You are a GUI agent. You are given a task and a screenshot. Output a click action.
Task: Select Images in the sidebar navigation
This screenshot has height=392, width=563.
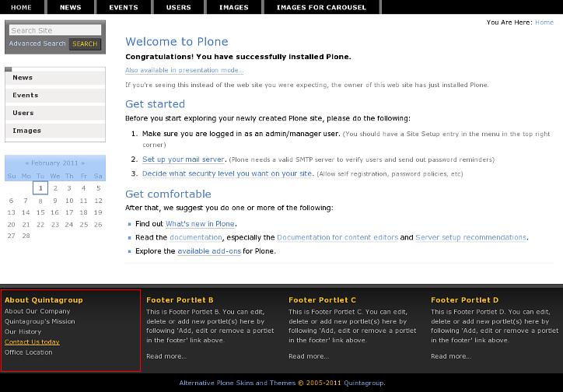[x=55, y=131]
